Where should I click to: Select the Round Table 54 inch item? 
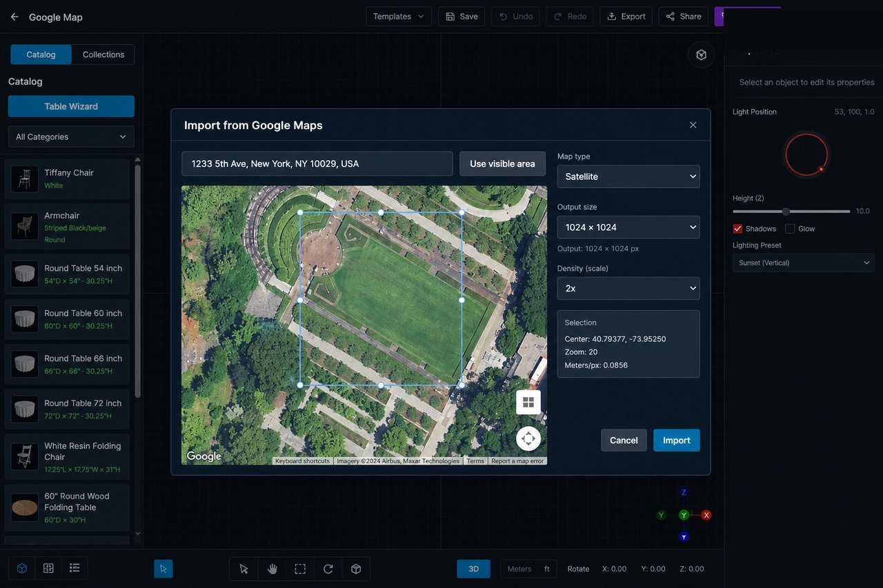pyautogui.click(x=67, y=274)
